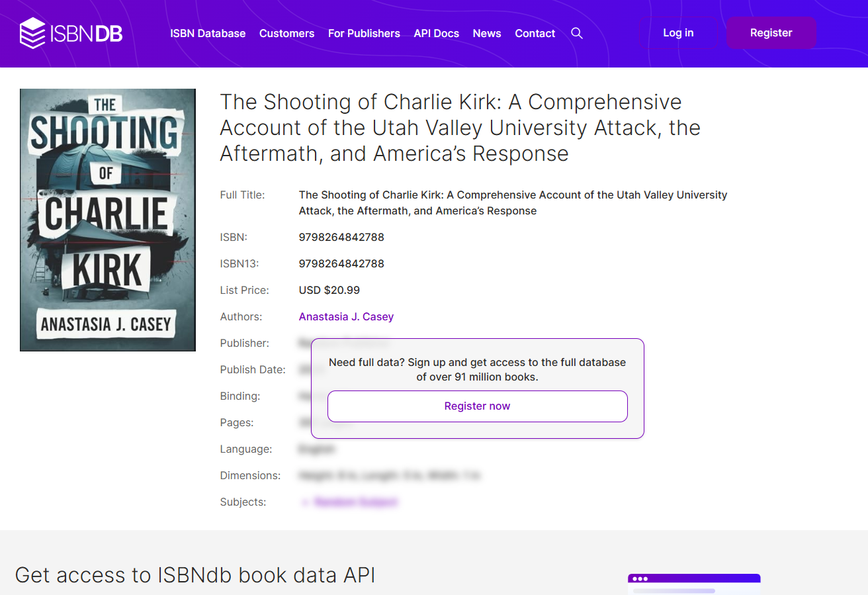Click the 'Language:' label
868x595 pixels.
pos(246,449)
